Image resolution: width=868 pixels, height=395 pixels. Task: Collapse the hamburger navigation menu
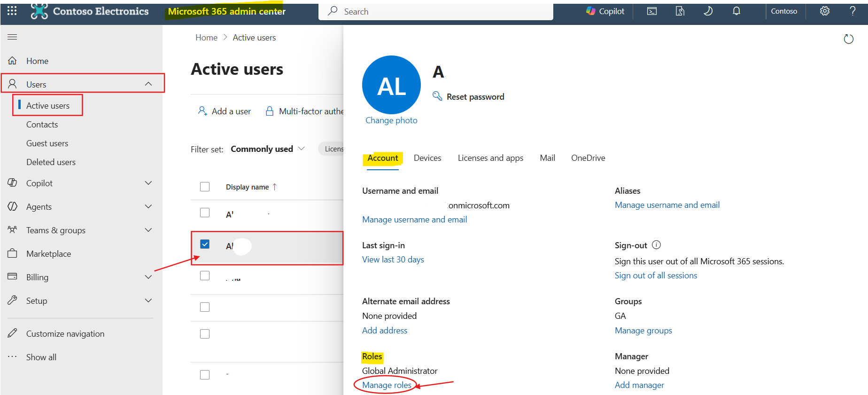pos(12,37)
